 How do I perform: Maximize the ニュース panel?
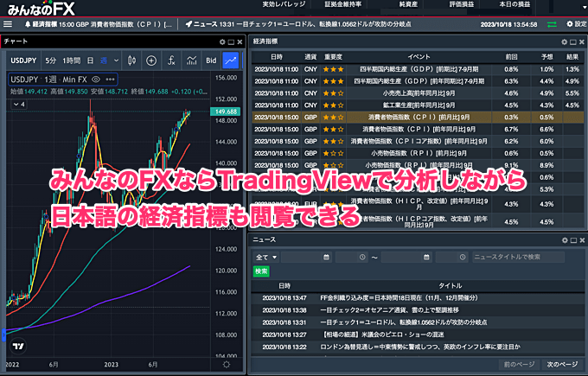pyautogui.click(x=573, y=240)
